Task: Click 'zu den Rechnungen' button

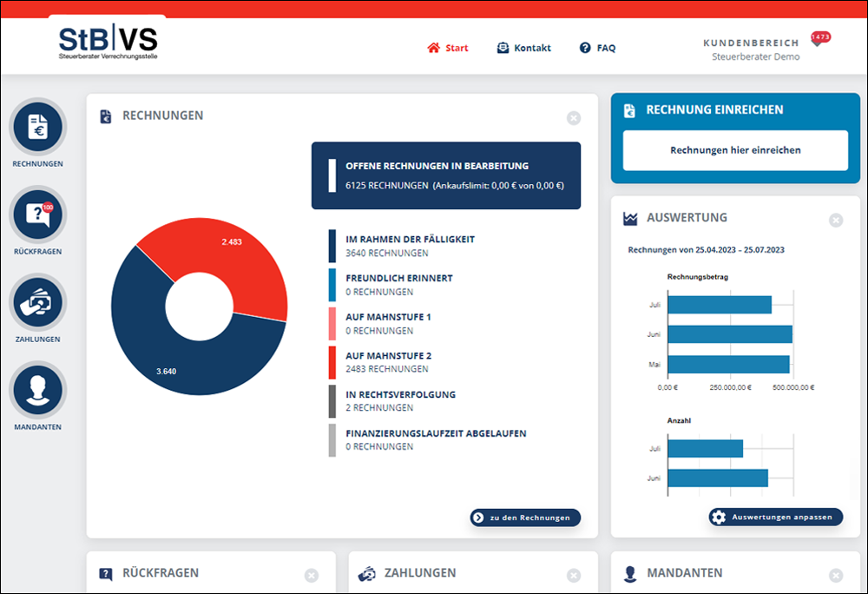Action: tap(525, 518)
